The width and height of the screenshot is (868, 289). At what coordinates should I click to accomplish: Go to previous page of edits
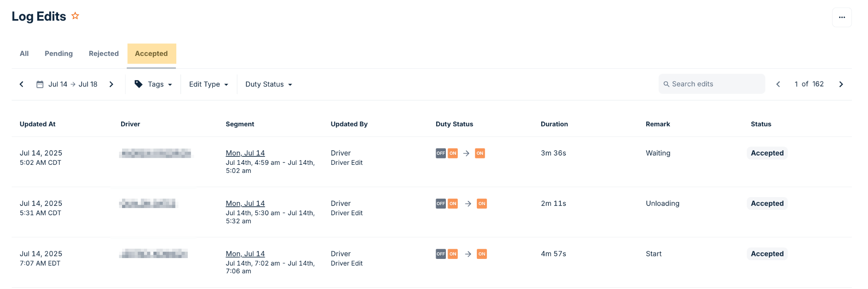(778, 84)
